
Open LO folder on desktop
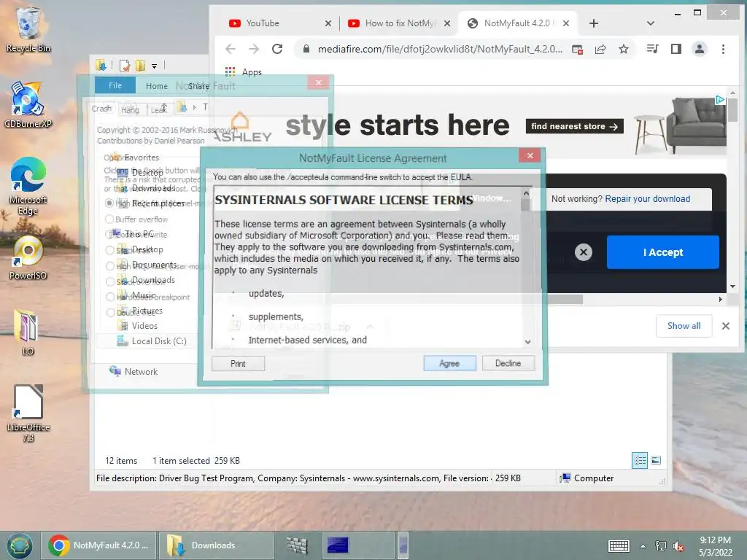[x=28, y=332]
